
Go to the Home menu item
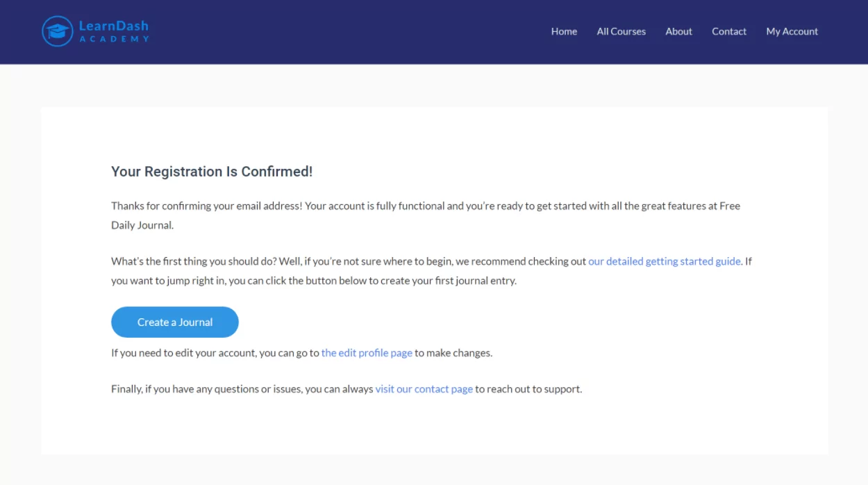tap(564, 31)
